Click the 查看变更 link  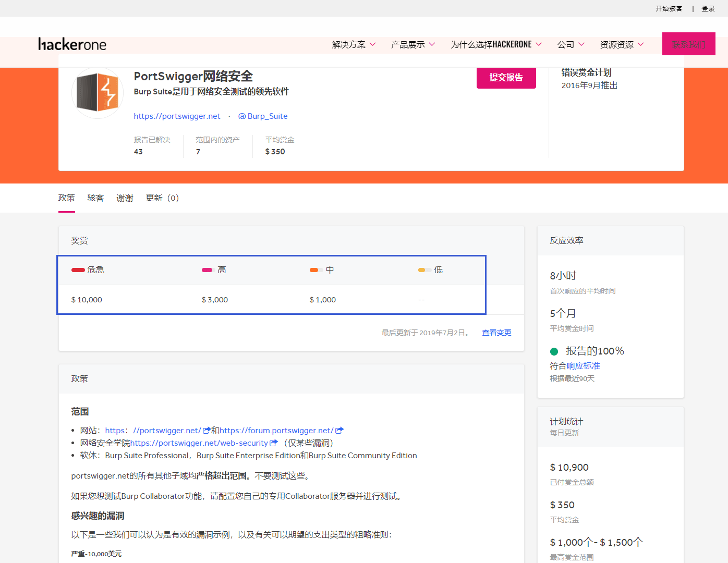pos(496,333)
